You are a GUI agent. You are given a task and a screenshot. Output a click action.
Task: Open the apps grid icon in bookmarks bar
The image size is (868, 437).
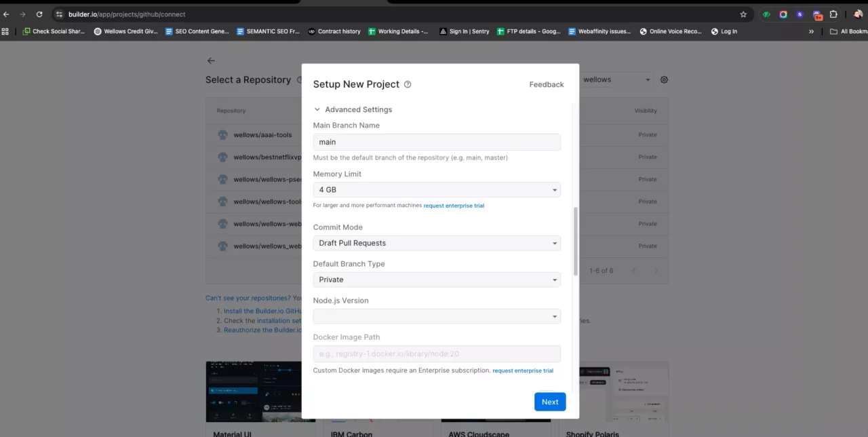click(5, 31)
